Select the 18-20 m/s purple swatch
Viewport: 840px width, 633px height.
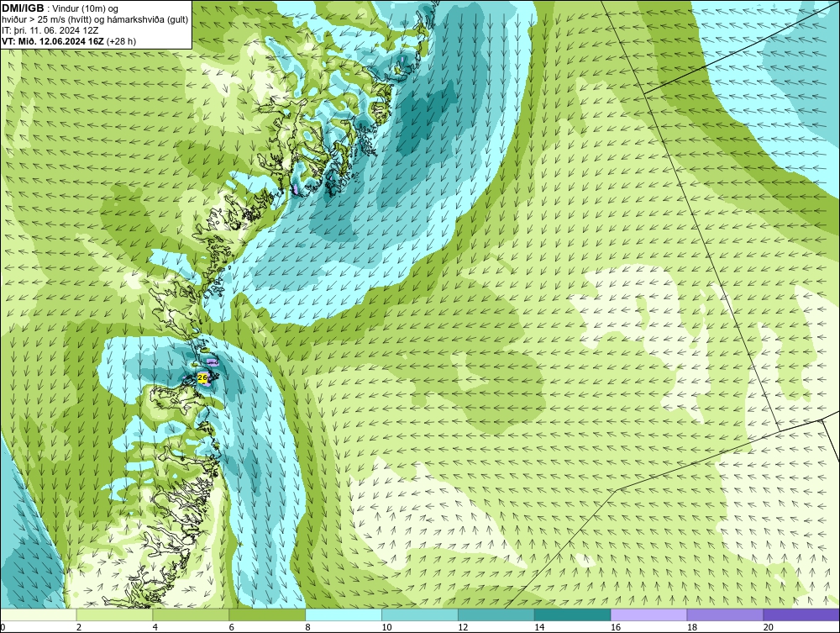click(x=726, y=615)
